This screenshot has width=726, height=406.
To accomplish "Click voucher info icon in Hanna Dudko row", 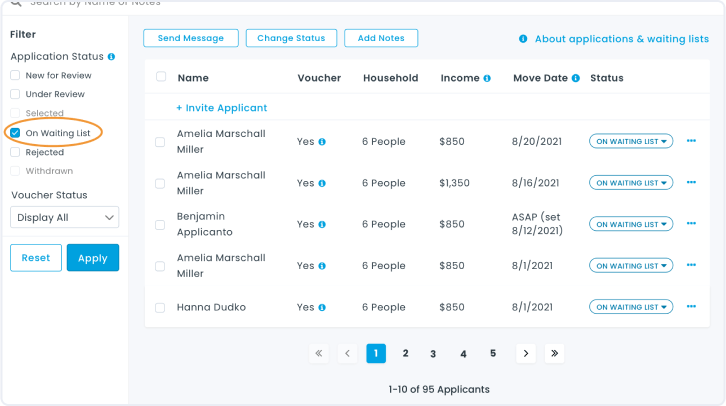I will [322, 308].
